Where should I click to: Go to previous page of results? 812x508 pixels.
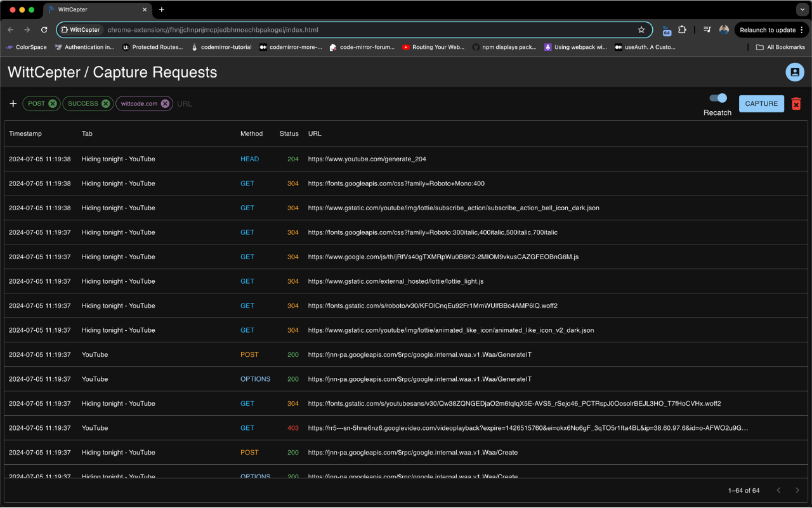pyautogui.click(x=778, y=490)
